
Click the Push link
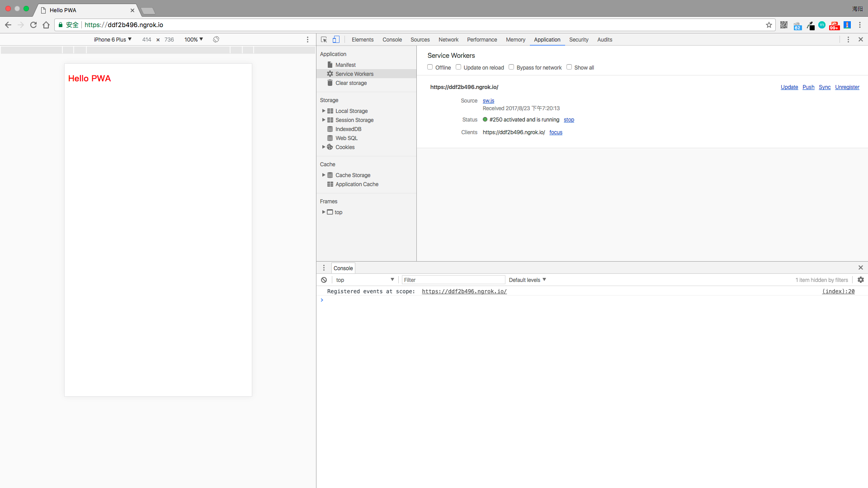click(x=808, y=87)
